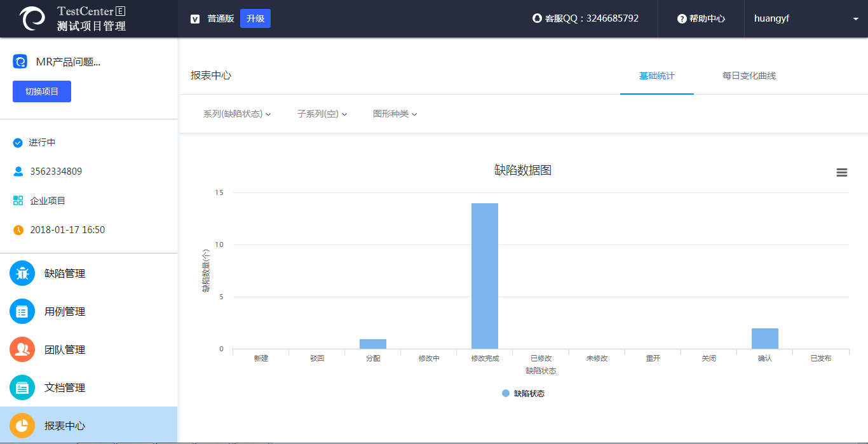
Task: Click the 升级 upgrade button
Action: [x=255, y=18]
